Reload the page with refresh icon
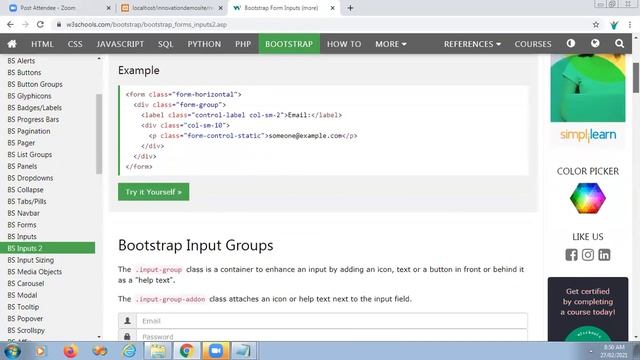Image resolution: width=640 pixels, height=360 pixels. click(40, 24)
